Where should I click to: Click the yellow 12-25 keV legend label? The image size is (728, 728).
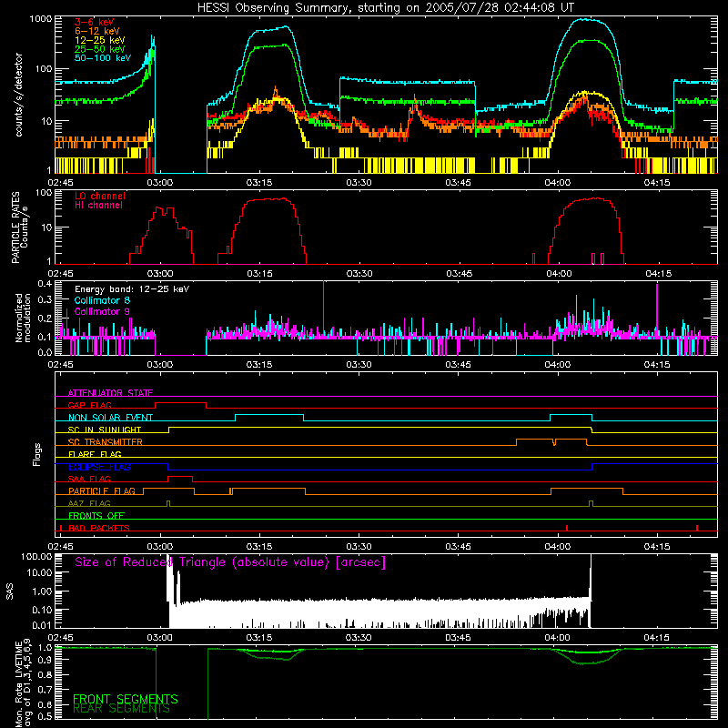click(100, 40)
